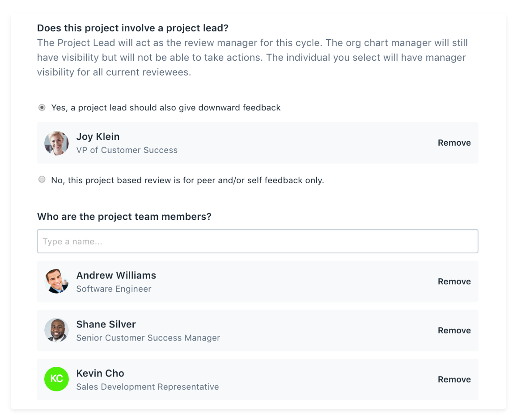Click the Kevin Cho name text
This screenshot has width=517, height=420.
(100, 373)
